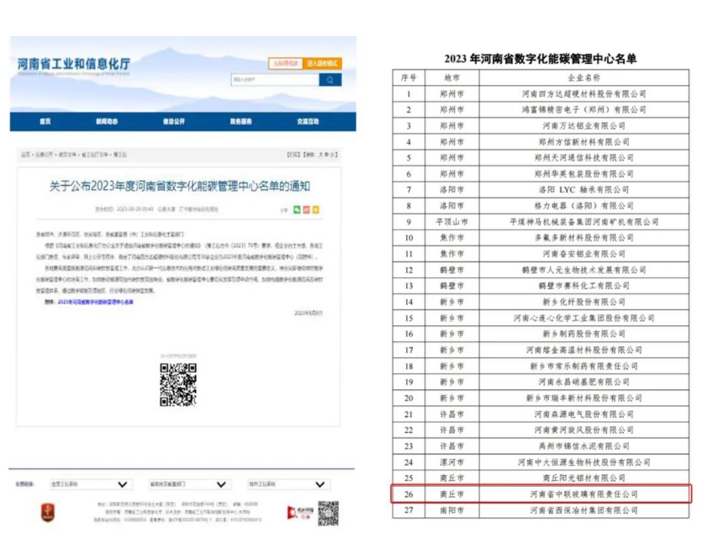
Task: Select the cell 河南心连心化学工业集团股份有限公司
Action: coord(584,318)
